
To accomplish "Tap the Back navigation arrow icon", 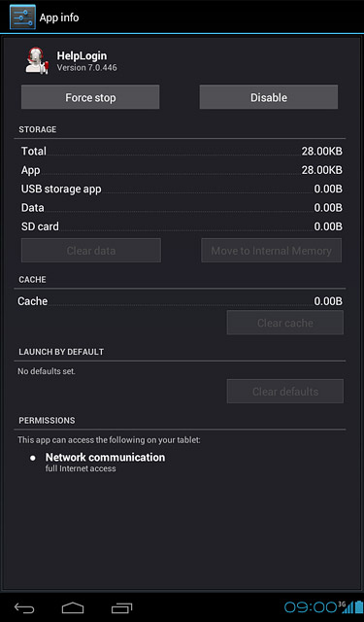I will (24, 607).
